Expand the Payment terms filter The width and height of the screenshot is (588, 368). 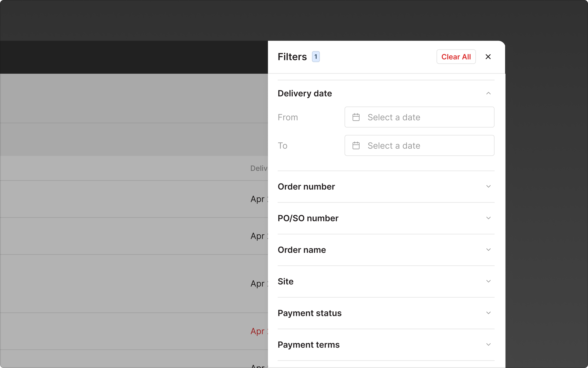point(489,344)
